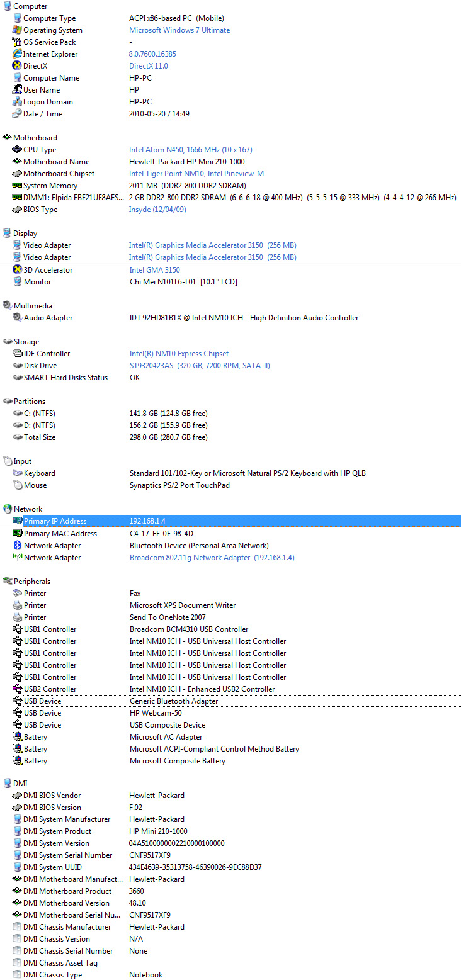Screen dimensions: 461x980
Task: Click the User Name icon
Action: (x=17, y=90)
